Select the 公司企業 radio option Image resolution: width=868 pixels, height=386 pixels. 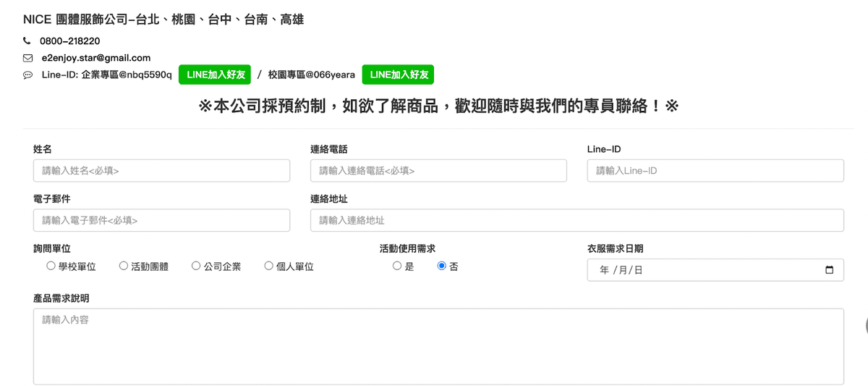coord(196,266)
